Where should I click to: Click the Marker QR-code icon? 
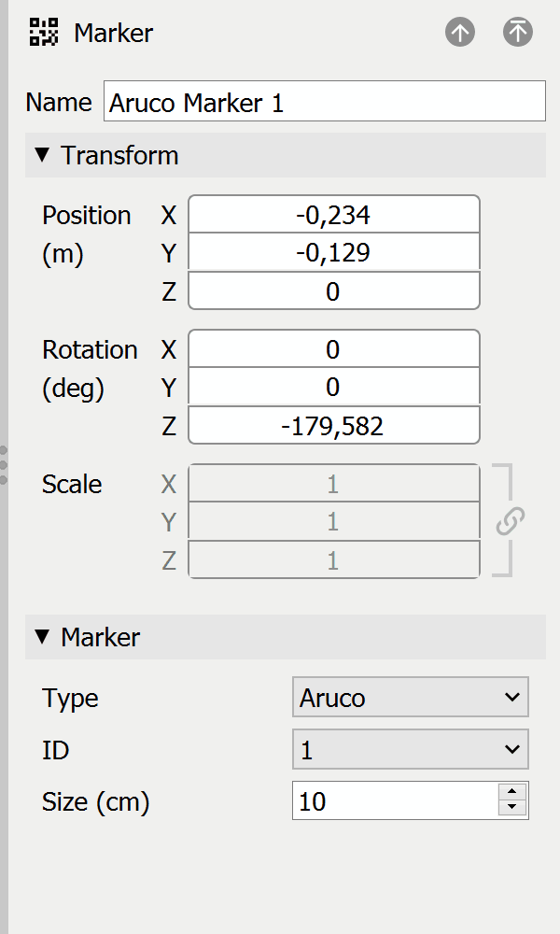tap(44, 33)
